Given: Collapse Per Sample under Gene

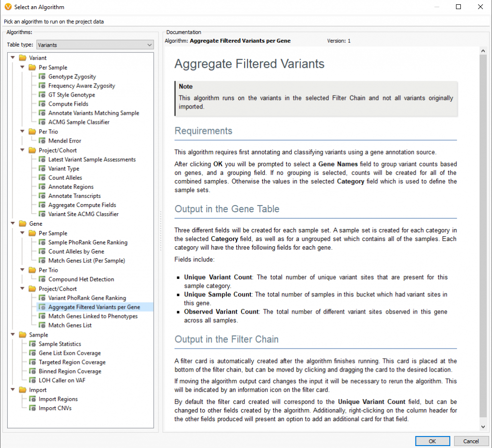Looking at the screenshot, I should pos(22,233).
